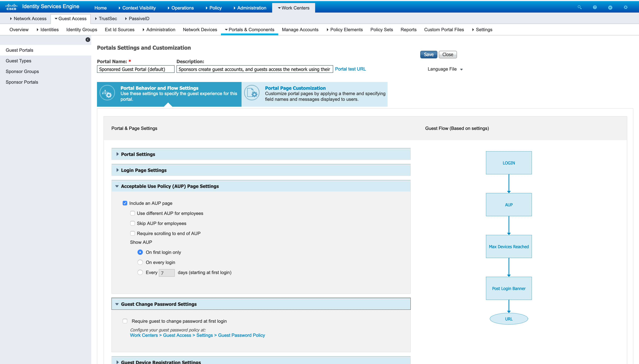The width and height of the screenshot is (639, 364).
Task: Expand the Policy menu in top bar
Action: click(x=214, y=8)
